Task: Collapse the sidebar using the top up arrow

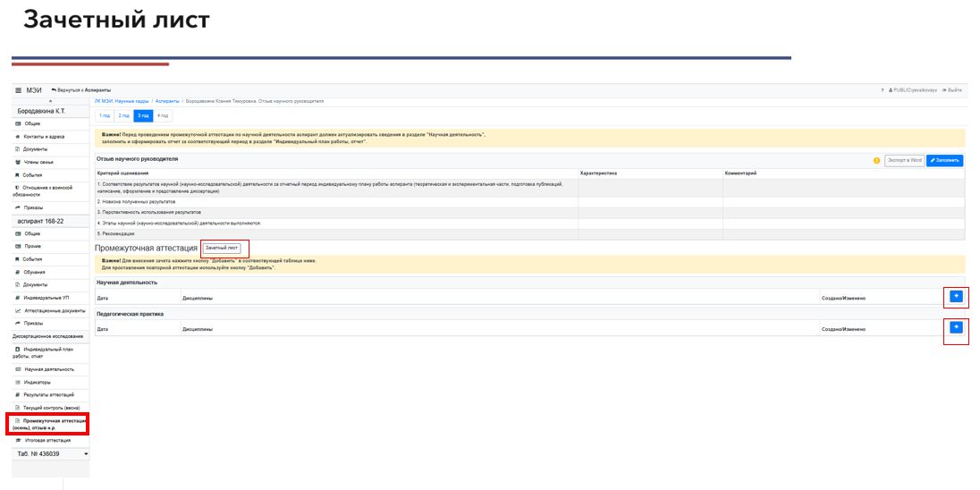Action: pyautogui.click(x=49, y=101)
